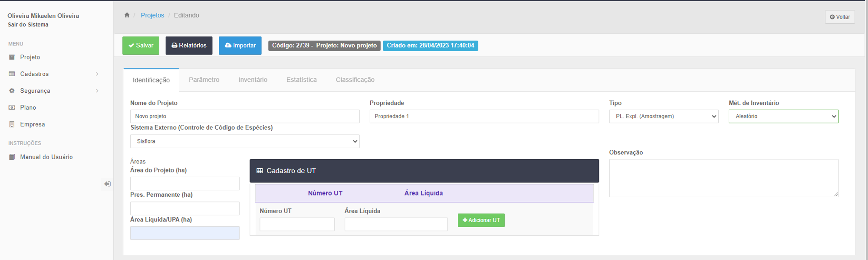Open the Mét. de Inventário dropdown

(783, 117)
